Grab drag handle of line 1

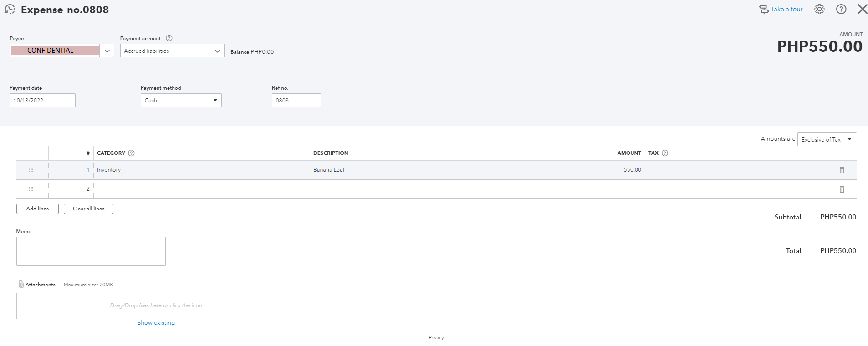tap(31, 170)
